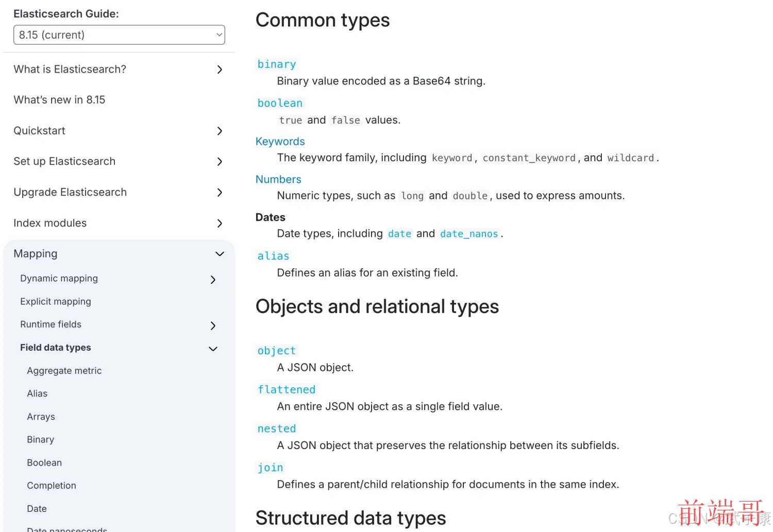Open What is Elasticsearch? in sidebar
The width and height of the screenshot is (773, 532).
(70, 69)
